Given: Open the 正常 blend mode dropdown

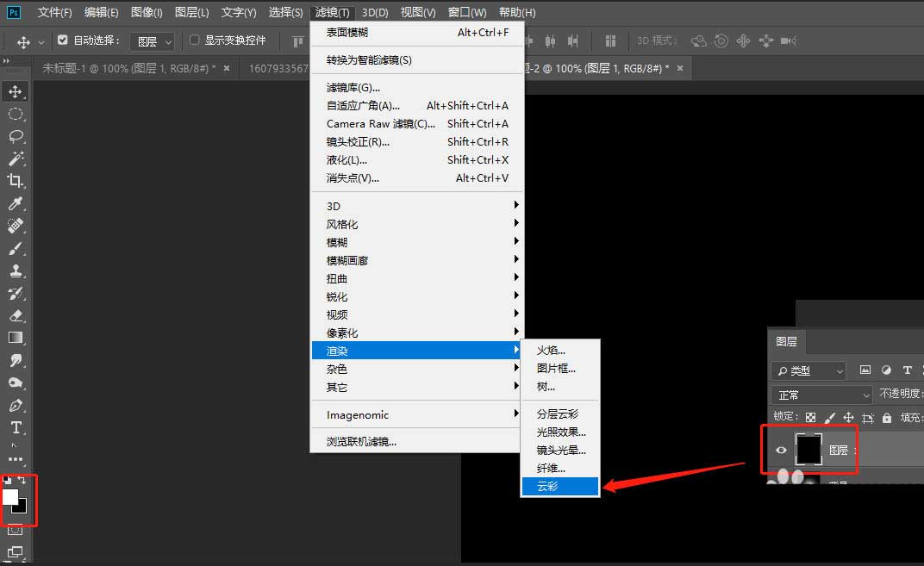Looking at the screenshot, I should point(819,394).
